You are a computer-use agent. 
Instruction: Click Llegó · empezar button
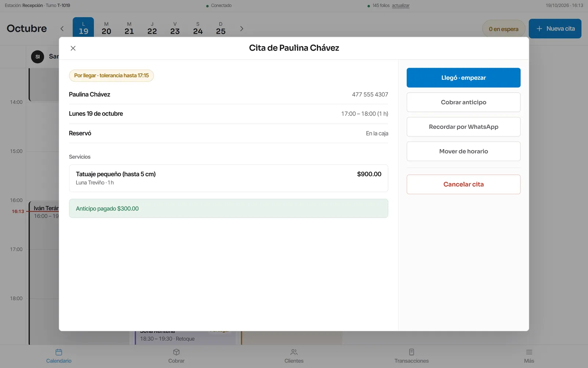pos(463,78)
